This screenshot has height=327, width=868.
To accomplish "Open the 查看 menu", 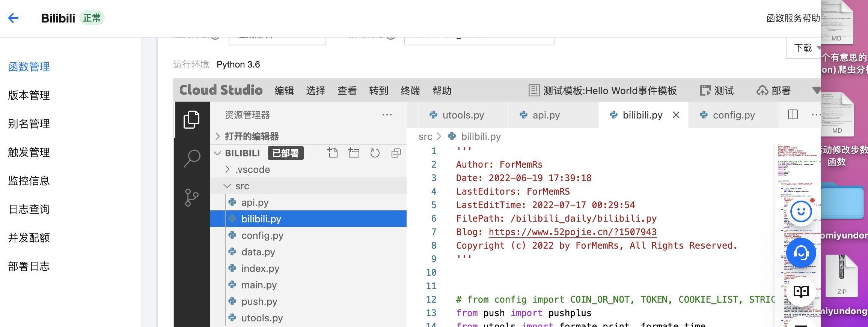I will click(x=347, y=90).
